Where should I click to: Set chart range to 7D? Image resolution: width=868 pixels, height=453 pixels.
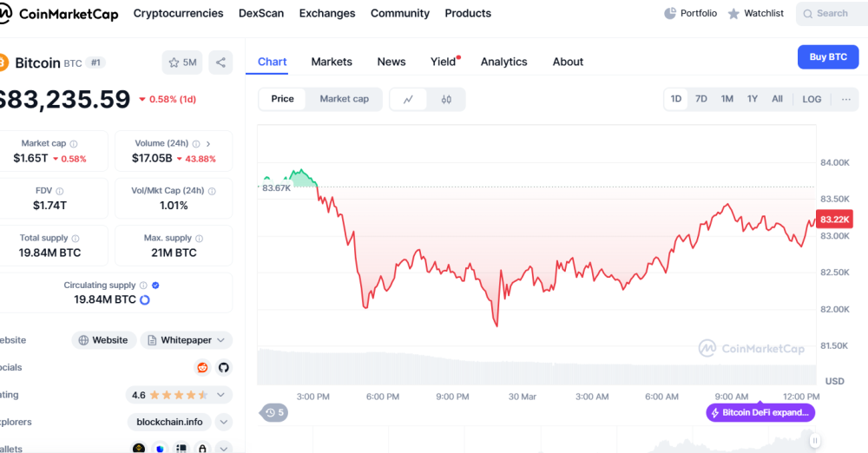700,99
